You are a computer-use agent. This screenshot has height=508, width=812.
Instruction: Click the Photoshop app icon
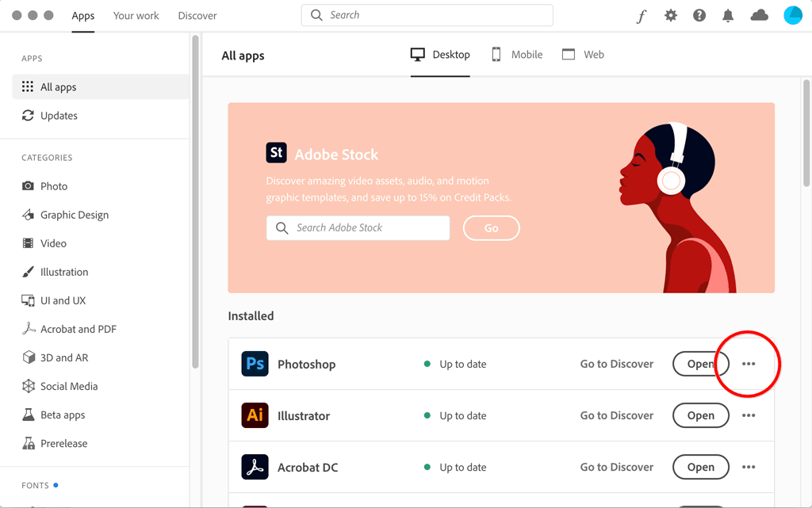pos(255,364)
